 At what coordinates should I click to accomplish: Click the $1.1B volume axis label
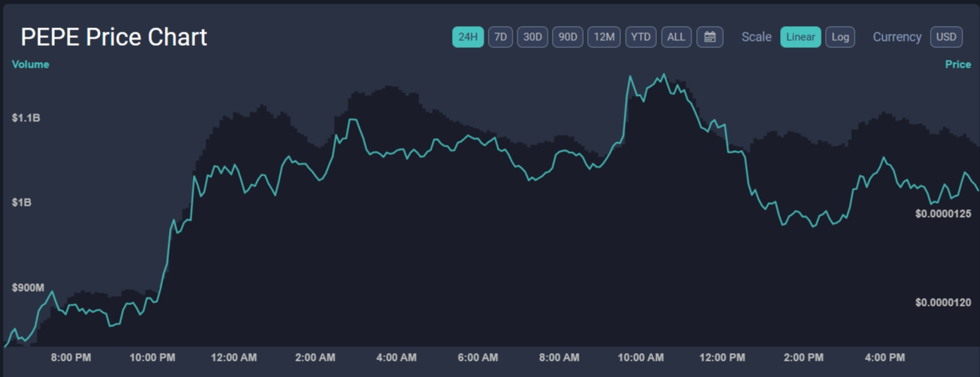[x=26, y=118]
